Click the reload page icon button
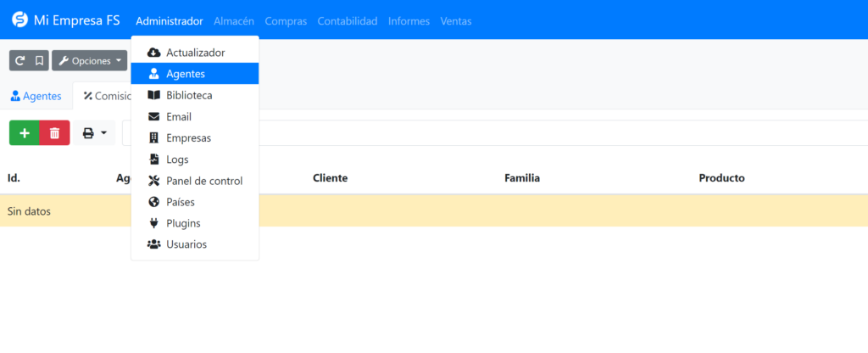868x353 pixels. (19, 61)
